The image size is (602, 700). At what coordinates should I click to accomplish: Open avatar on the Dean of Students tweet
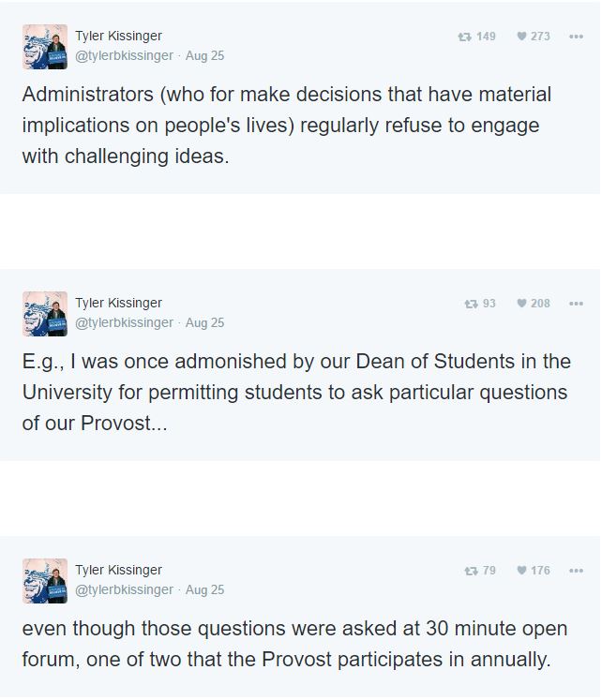[45, 314]
